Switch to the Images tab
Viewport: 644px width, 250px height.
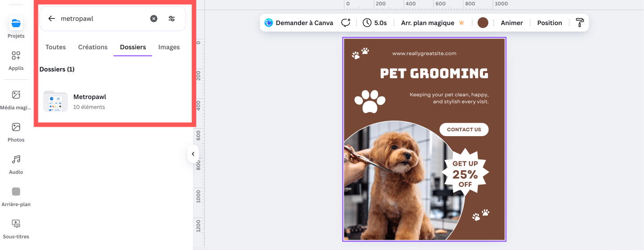[x=169, y=47]
